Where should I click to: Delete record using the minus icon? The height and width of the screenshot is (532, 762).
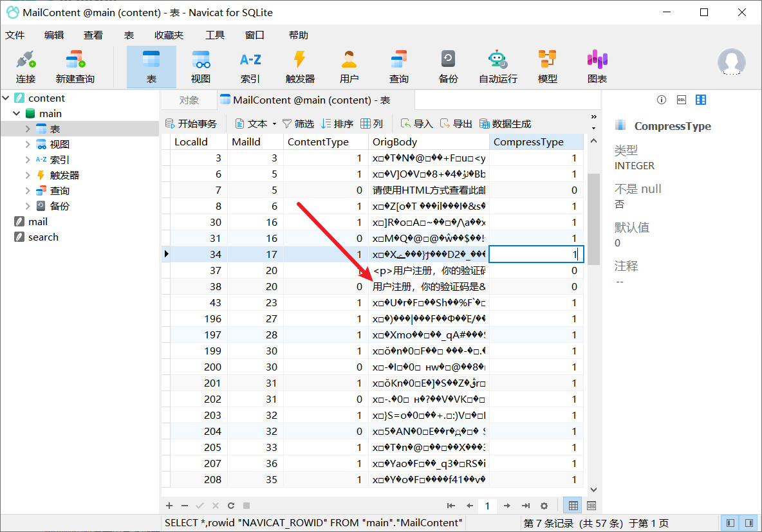coord(184,506)
